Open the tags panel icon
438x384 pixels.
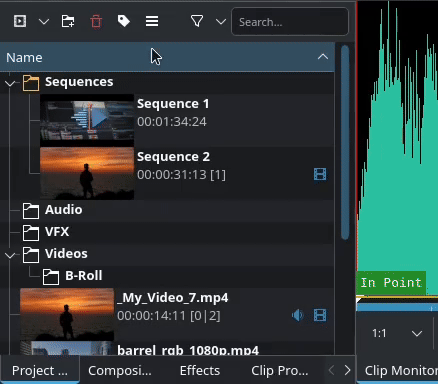pos(124,21)
